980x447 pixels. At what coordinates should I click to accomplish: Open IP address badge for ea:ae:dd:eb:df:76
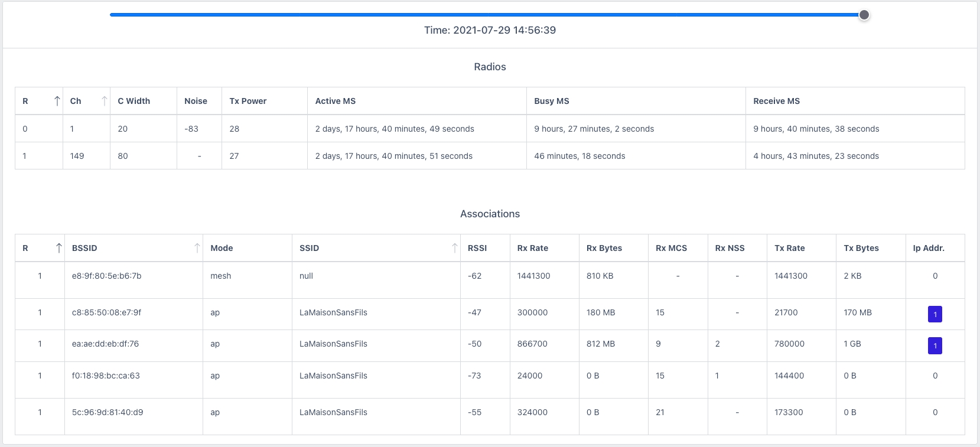pyautogui.click(x=935, y=345)
